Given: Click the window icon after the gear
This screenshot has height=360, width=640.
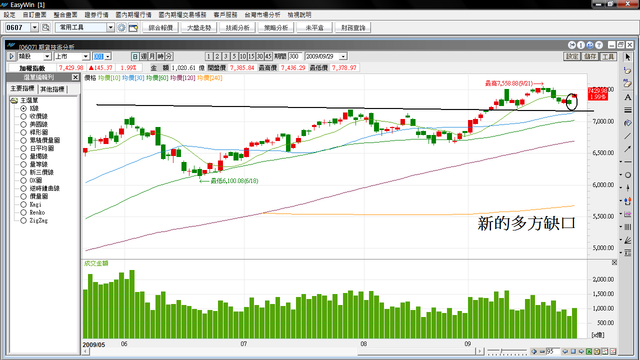Looking at the screenshot, I should tap(133, 28).
